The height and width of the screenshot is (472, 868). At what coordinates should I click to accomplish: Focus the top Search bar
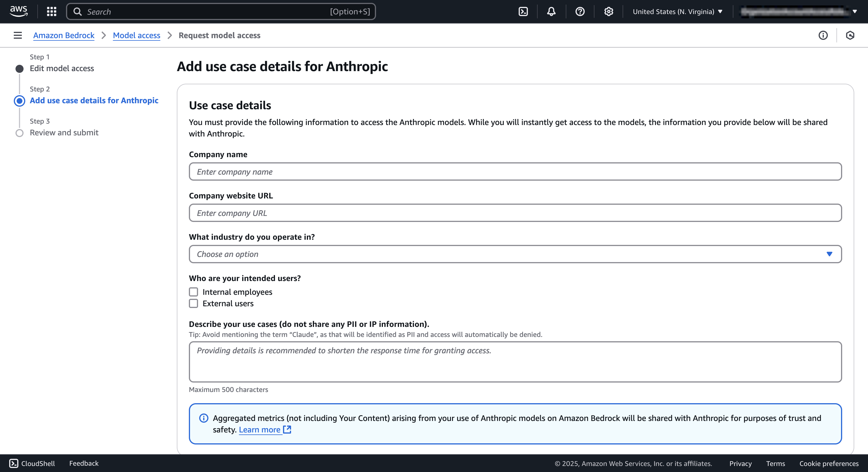point(221,11)
